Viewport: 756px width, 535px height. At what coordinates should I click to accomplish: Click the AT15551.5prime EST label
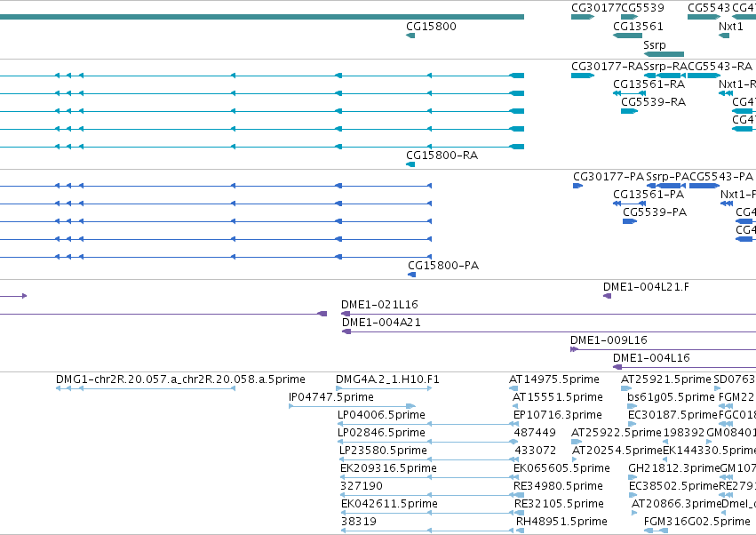pyautogui.click(x=557, y=397)
